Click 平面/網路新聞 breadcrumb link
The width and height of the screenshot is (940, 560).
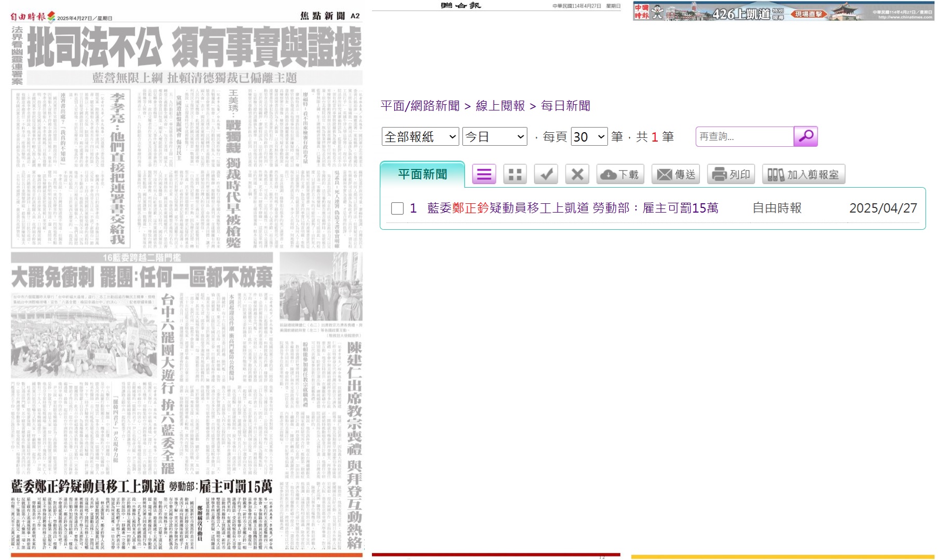click(420, 106)
